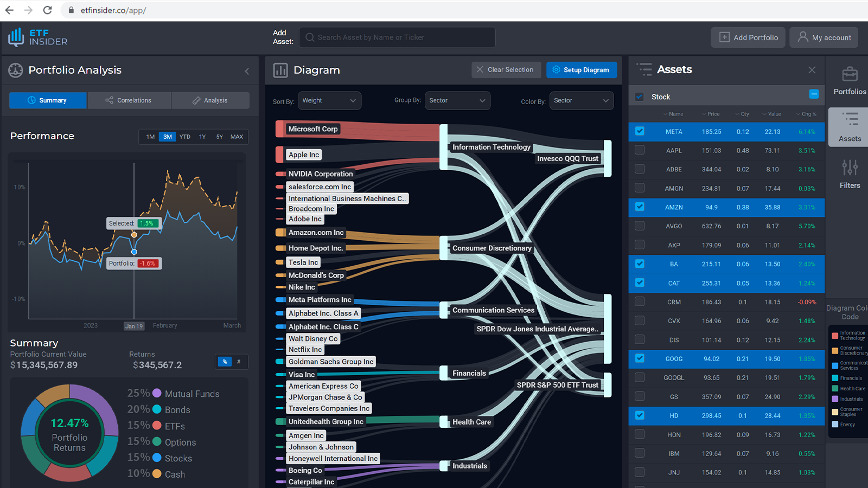Screen dimensions: 868x488
Task: Select the Invesco QQQ Trust diagram node
Action: tap(567, 158)
